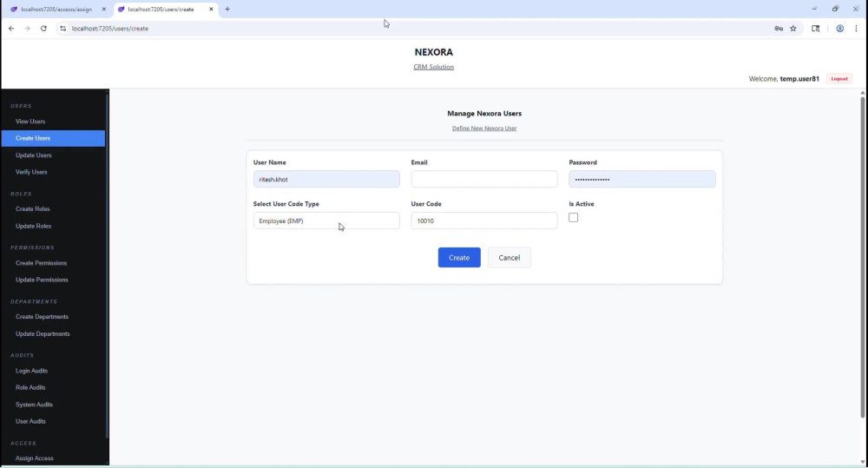This screenshot has width=868, height=468.
Task: View Login Audits
Action: pyautogui.click(x=31, y=371)
